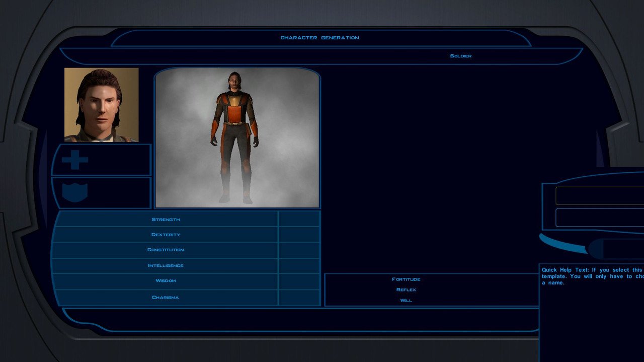Screen dimensions: 644x362
Task: Click the empty value cell beside Wisdom
Action: 299,281
